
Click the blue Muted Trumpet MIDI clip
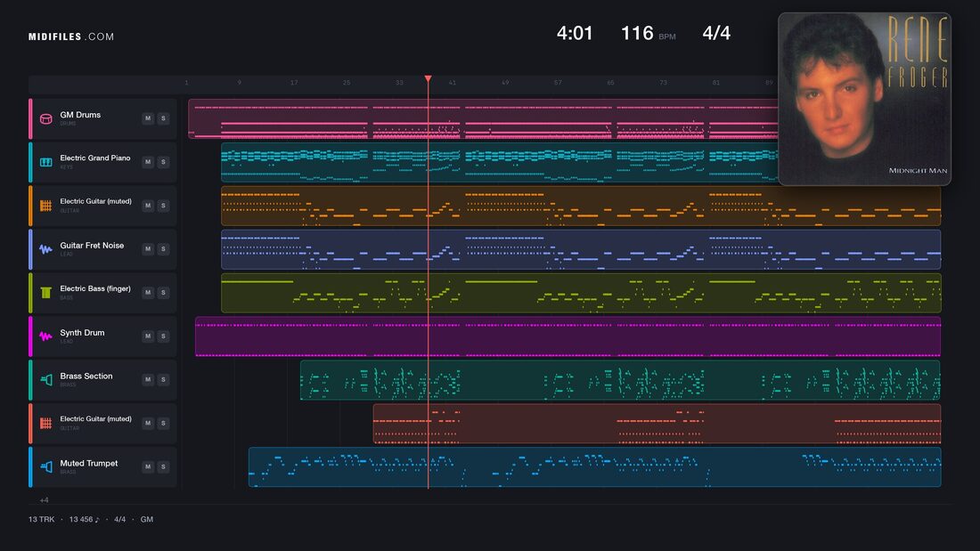pyautogui.click(x=594, y=466)
